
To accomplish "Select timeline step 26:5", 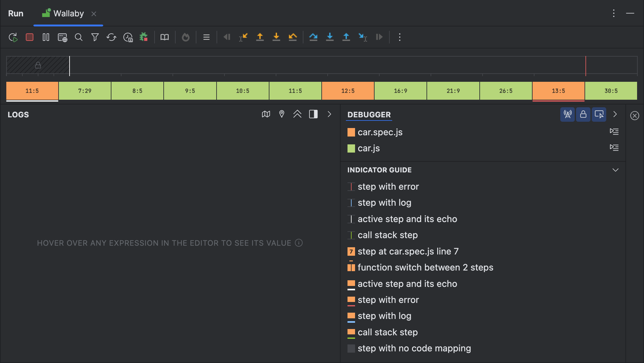I will [x=506, y=91].
